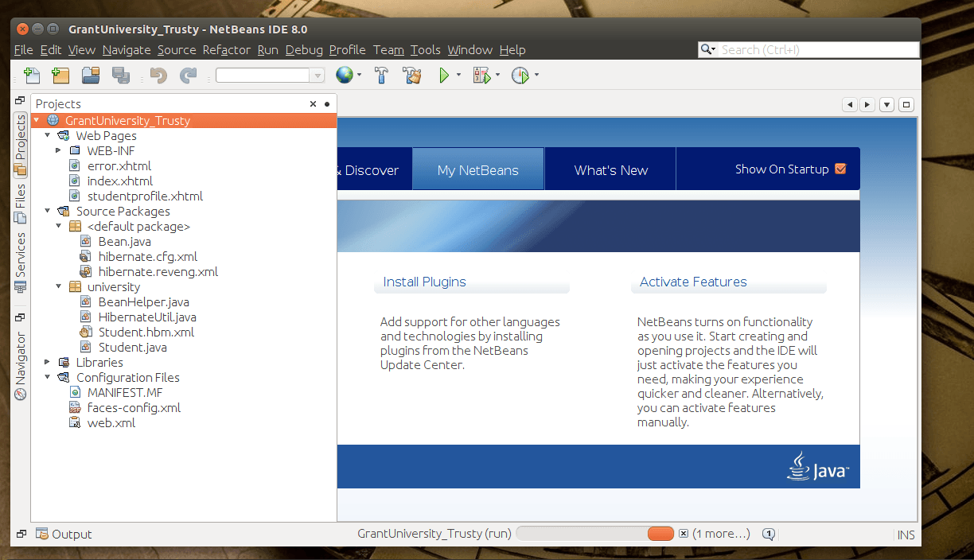The width and height of the screenshot is (974, 560).
Task: Switch to the What's New tab
Action: point(610,169)
